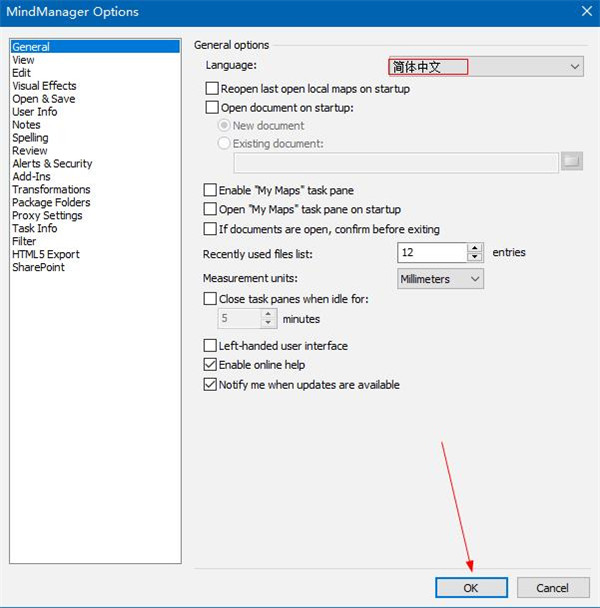Enable Left-handed user interface option

coord(210,346)
